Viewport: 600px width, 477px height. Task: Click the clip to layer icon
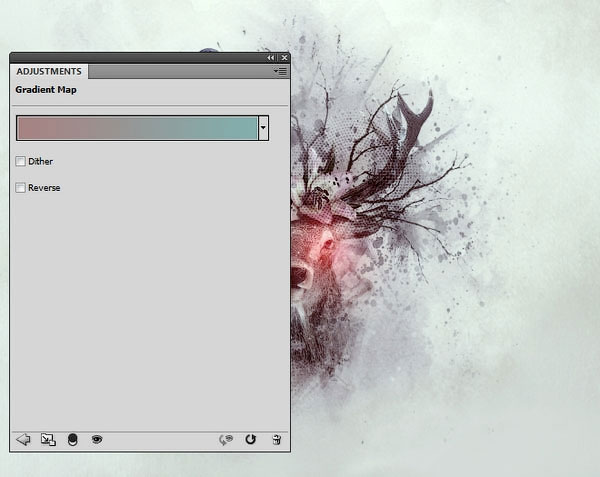click(48, 440)
